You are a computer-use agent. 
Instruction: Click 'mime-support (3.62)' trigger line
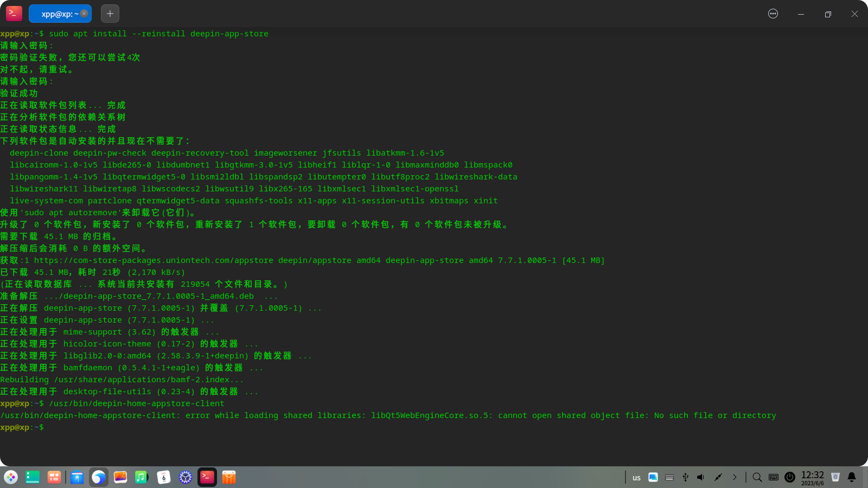[x=109, y=332]
